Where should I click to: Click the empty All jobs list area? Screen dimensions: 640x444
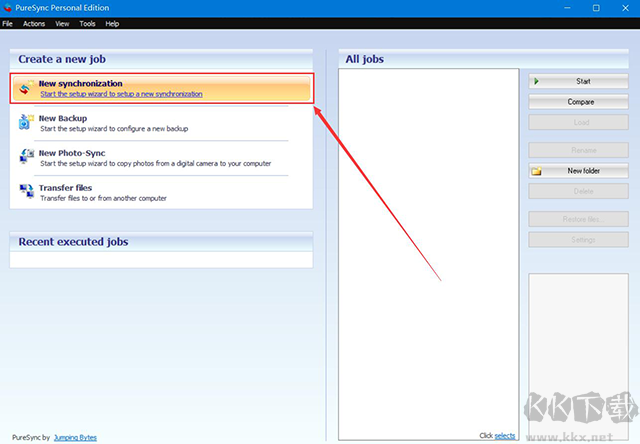pyautogui.click(x=429, y=253)
